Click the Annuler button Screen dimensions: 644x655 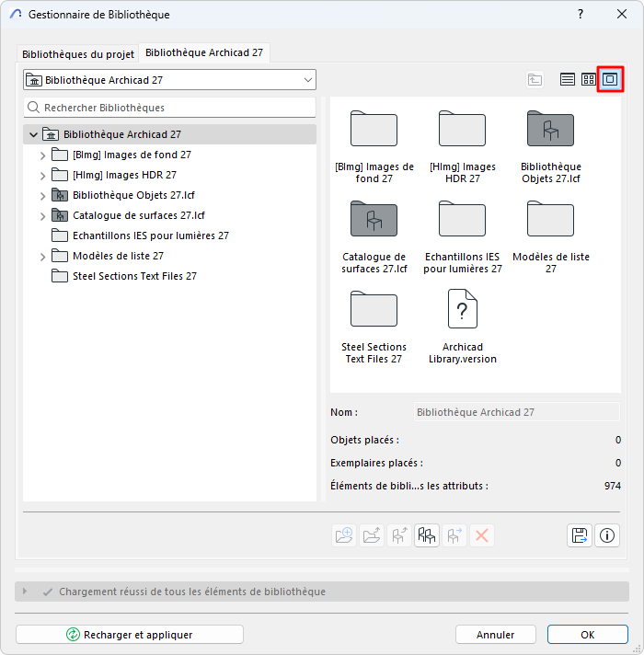pyautogui.click(x=495, y=635)
